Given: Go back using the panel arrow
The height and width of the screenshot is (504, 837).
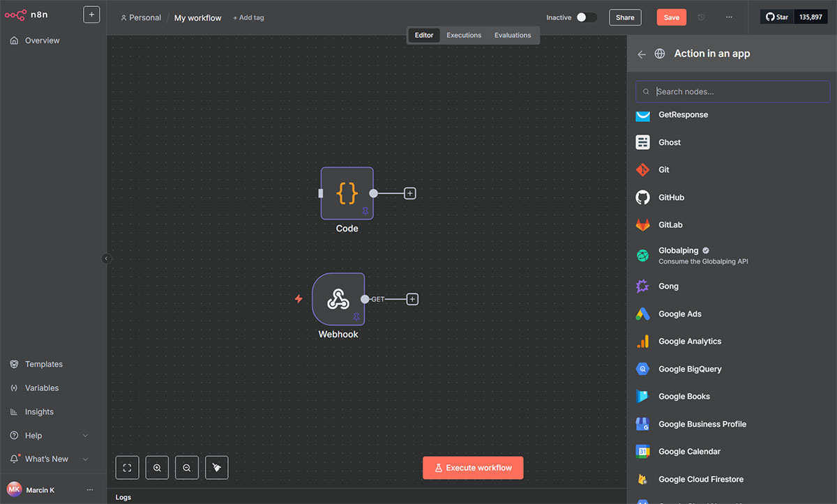Looking at the screenshot, I should [x=642, y=54].
